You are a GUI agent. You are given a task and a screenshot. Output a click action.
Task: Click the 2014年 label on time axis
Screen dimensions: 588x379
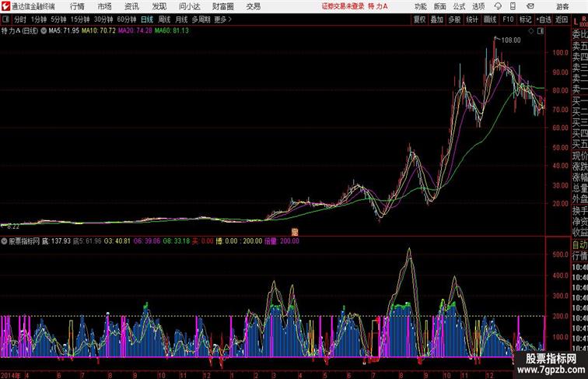point(11,375)
